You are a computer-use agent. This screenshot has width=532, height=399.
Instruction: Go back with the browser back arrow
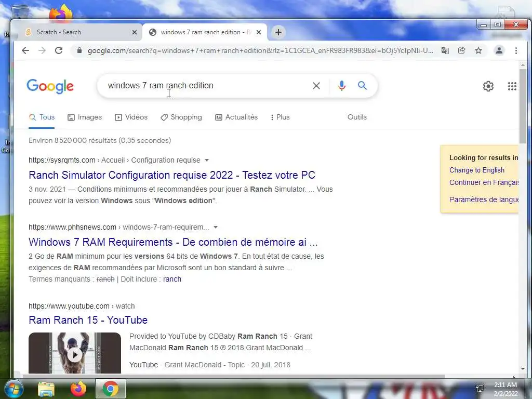(x=25, y=50)
